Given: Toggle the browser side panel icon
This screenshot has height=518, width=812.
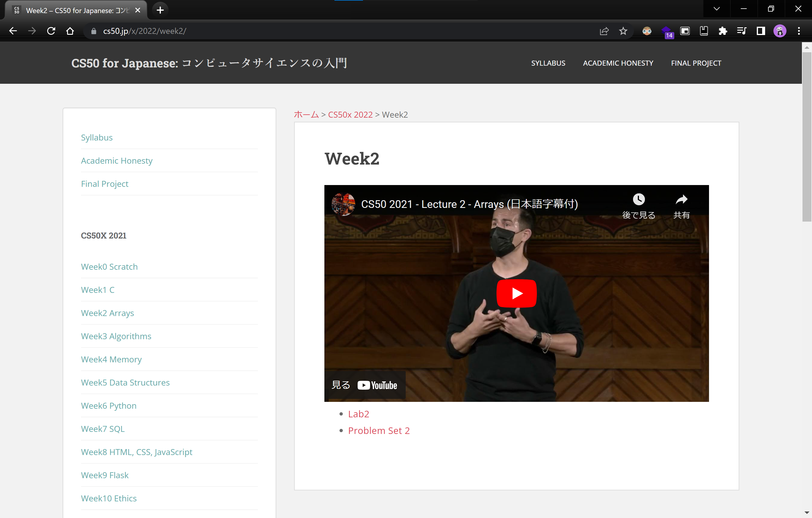Looking at the screenshot, I should point(760,31).
